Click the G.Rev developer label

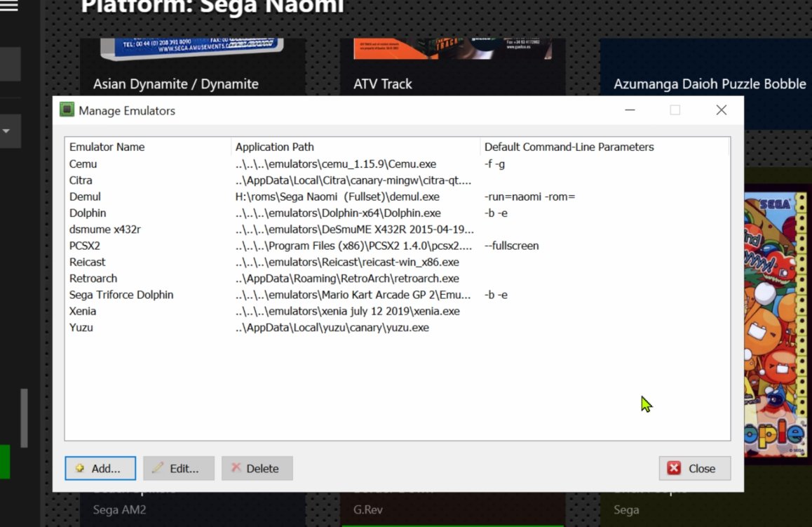click(x=368, y=510)
